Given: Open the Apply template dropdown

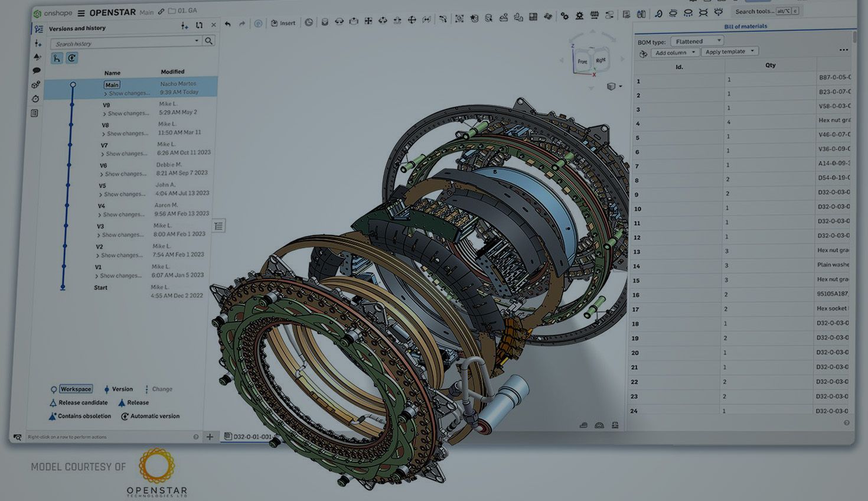Looking at the screenshot, I should [729, 51].
